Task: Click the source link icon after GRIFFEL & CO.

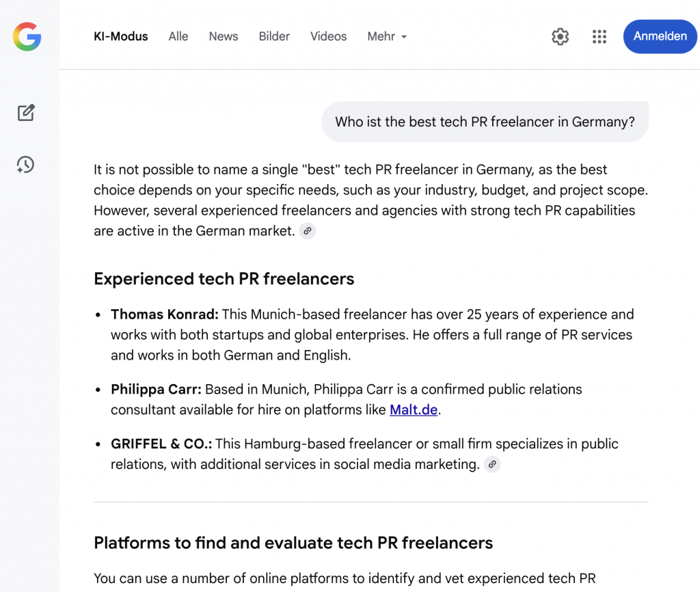Action: [492, 465]
